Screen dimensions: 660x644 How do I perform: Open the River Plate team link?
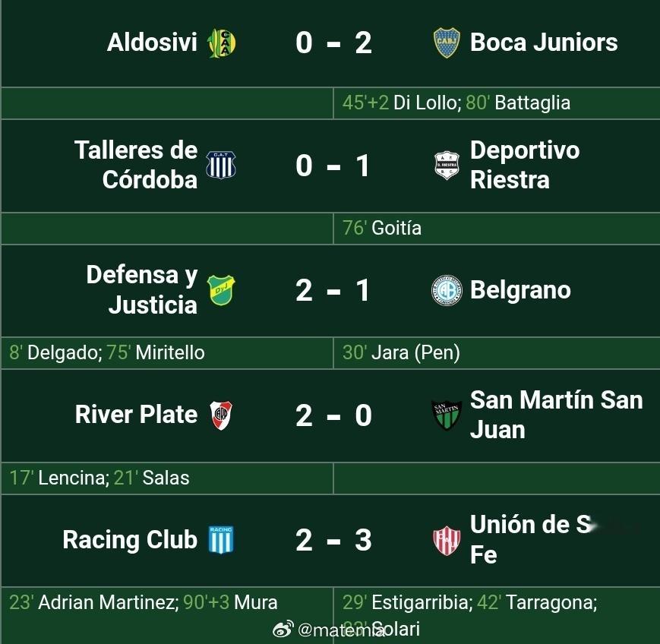(x=137, y=415)
